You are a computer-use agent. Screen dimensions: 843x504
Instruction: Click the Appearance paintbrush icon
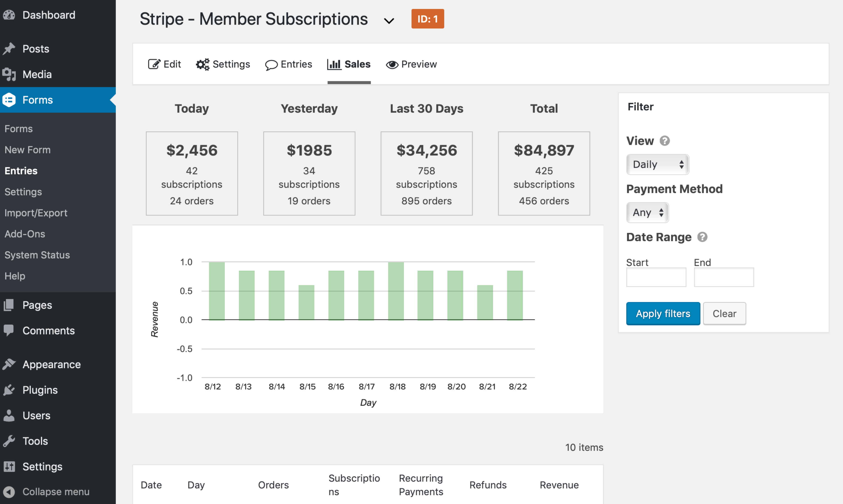(x=9, y=365)
